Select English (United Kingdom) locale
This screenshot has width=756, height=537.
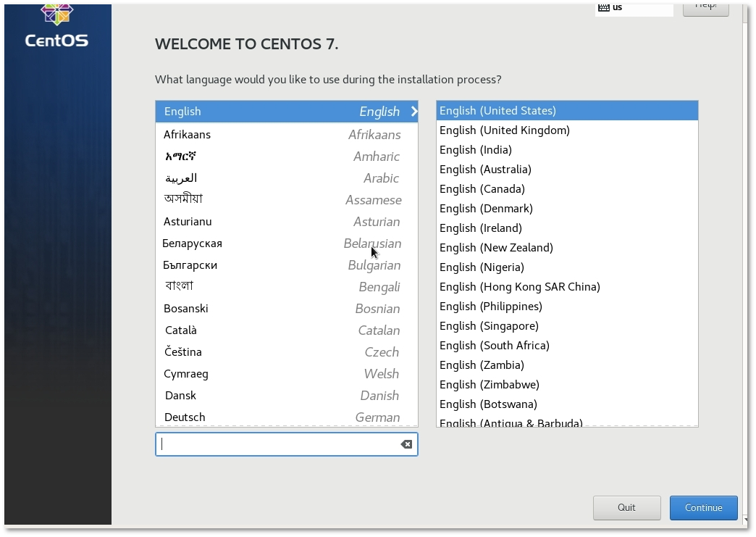pos(505,130)
